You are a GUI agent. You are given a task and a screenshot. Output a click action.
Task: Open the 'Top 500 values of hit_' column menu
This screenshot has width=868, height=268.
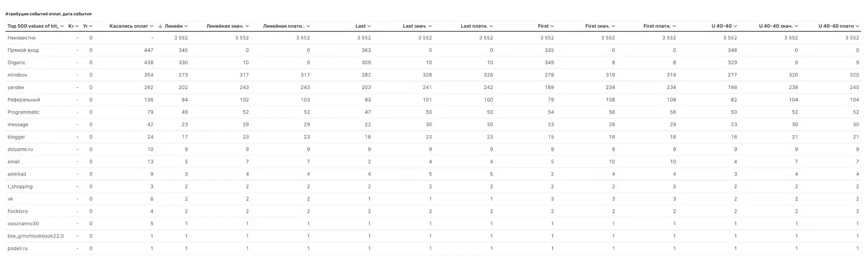(x=63, y=26)
